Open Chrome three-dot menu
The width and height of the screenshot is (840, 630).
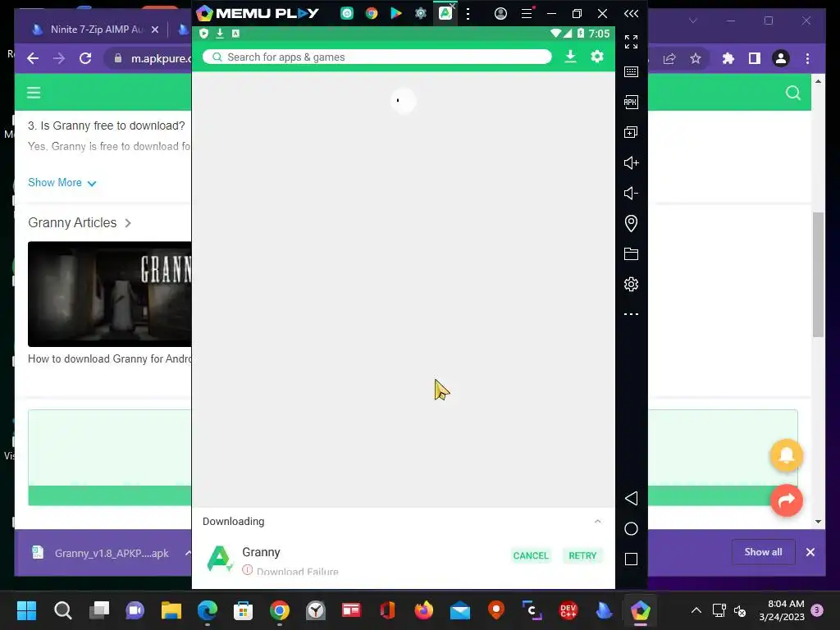pos(808,58)
